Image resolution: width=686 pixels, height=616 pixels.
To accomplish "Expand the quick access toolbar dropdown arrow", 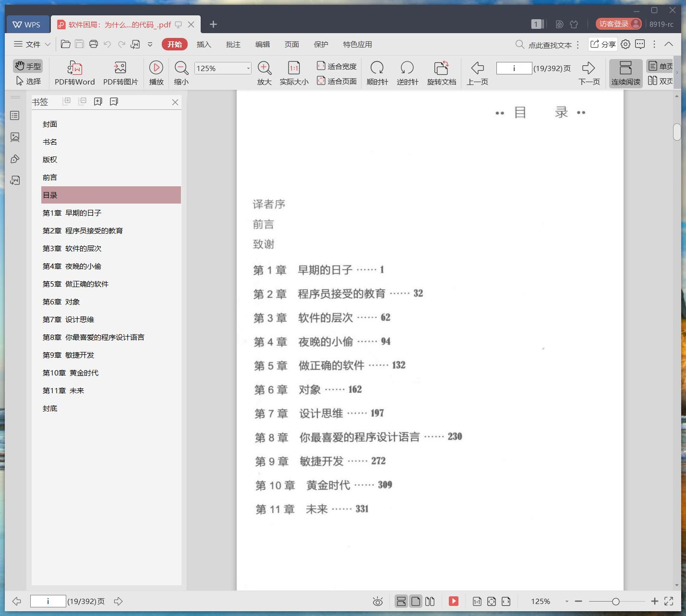I will coord(150,44).
